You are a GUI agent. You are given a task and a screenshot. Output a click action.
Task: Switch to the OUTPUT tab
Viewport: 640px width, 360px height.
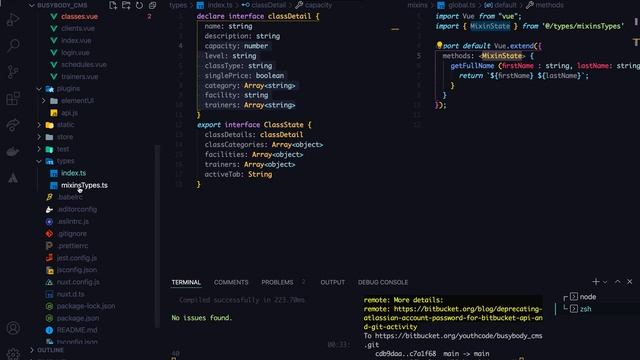pyautogui.click(x=333, y=282)
